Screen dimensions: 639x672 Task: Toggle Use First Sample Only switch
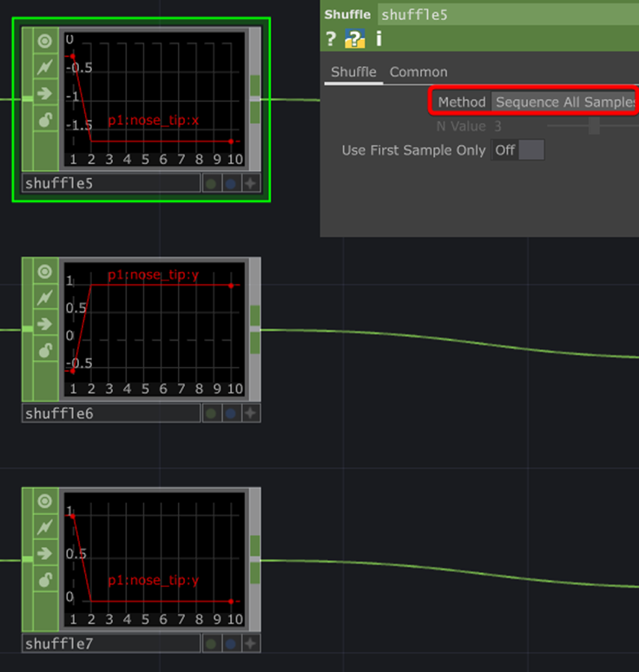(x=518, y=150)
